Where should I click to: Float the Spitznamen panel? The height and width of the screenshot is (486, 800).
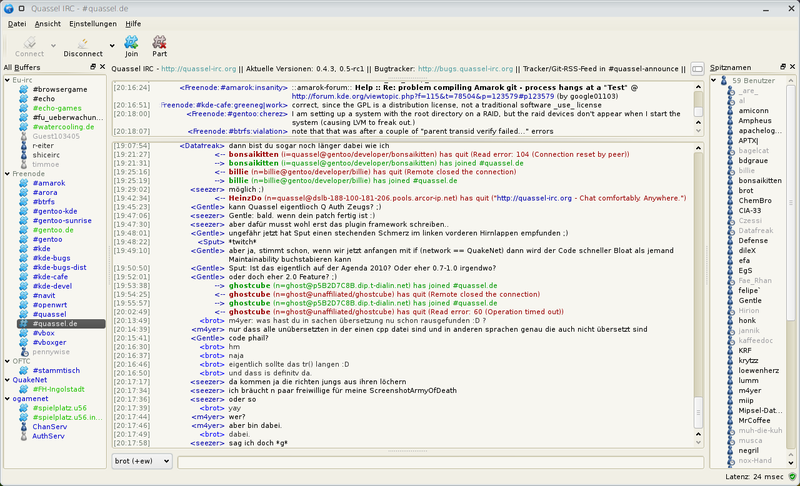coord(783,67)
